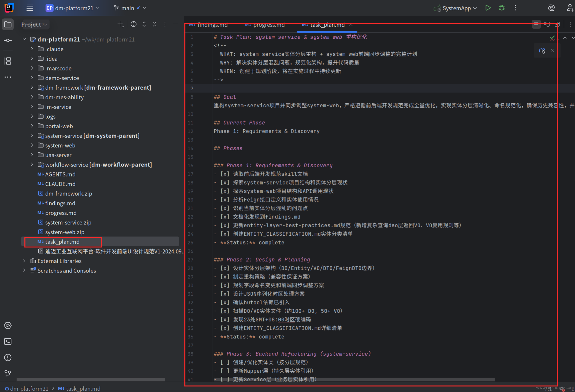Image resolution: width=575 pixels, height=392 pixels.
Task: Click dm-platform21 breadcrumb in status bar
Action: (29, 389)
